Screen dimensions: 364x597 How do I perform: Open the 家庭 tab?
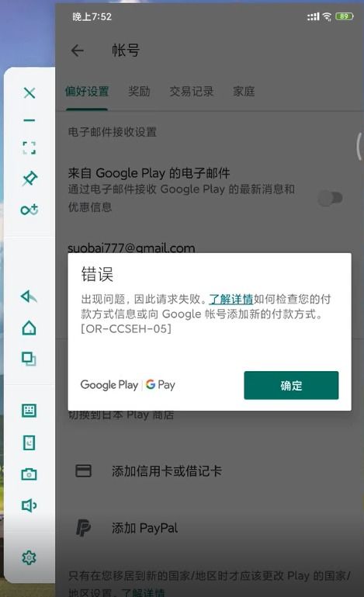pos(244,92)
